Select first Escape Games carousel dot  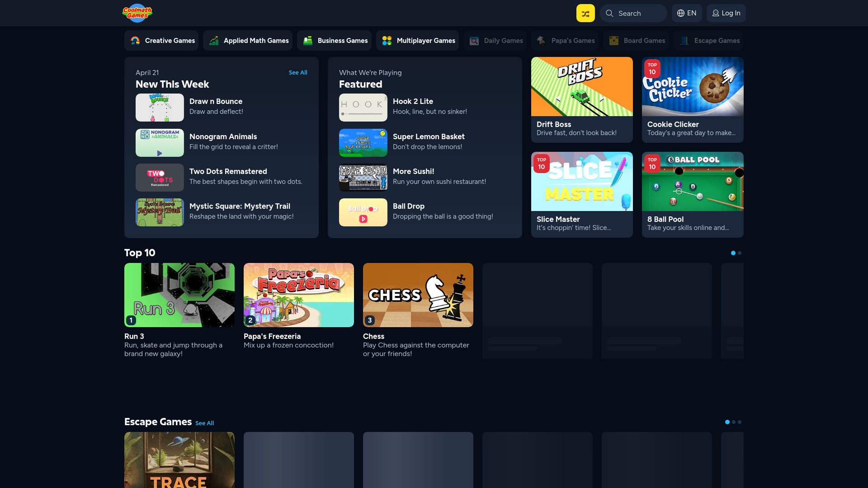tap(727, 422)
